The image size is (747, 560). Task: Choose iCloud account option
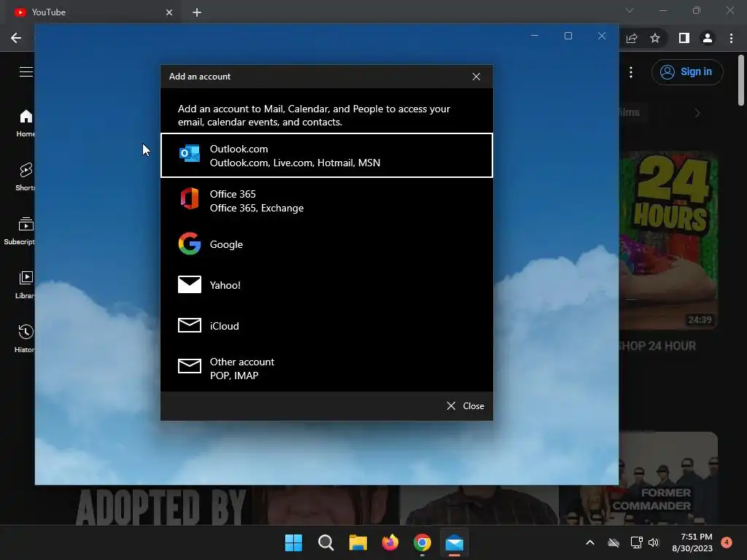(x=327, y=326)
